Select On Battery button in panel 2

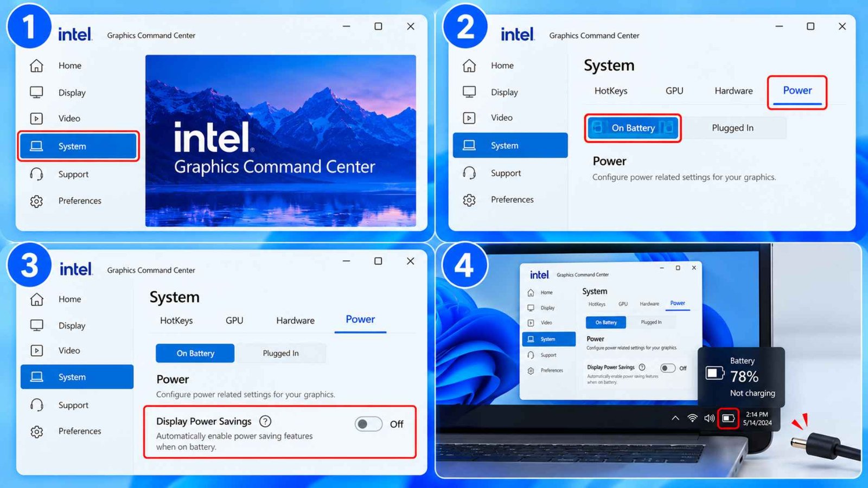point(633,128)
